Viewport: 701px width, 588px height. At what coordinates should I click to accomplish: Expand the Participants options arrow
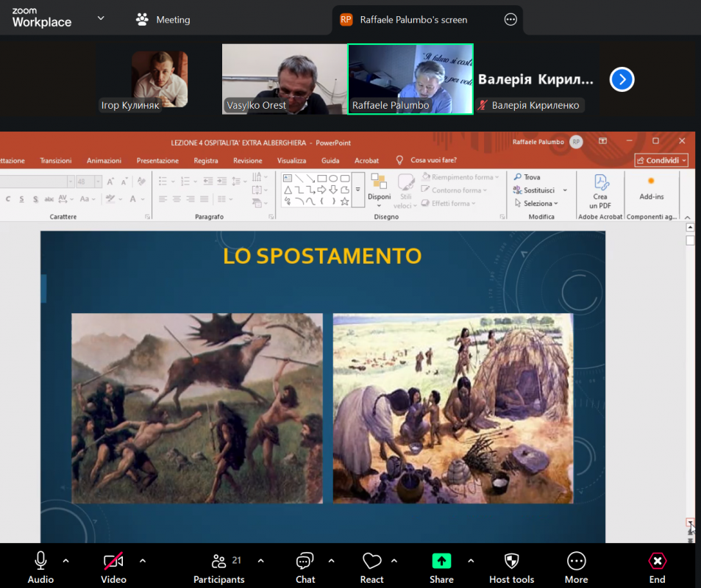(260, 561)
